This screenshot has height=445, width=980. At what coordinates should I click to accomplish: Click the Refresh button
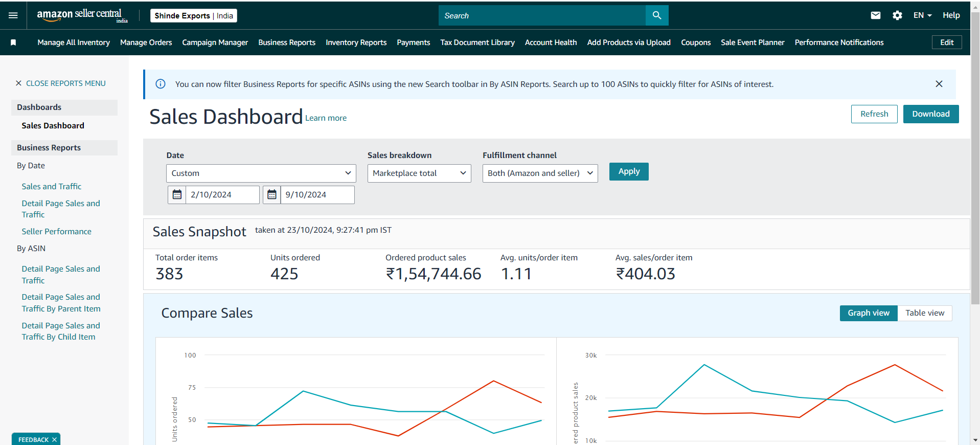point(874,114)
